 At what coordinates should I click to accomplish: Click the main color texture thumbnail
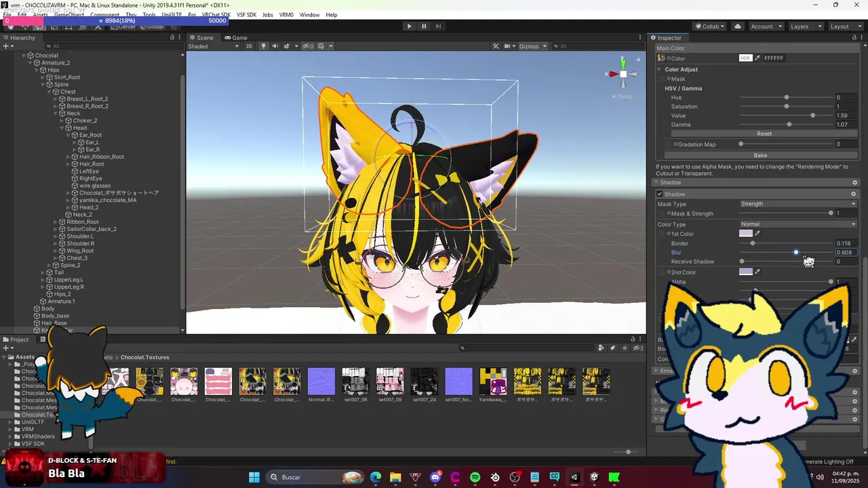pos(661,58)
